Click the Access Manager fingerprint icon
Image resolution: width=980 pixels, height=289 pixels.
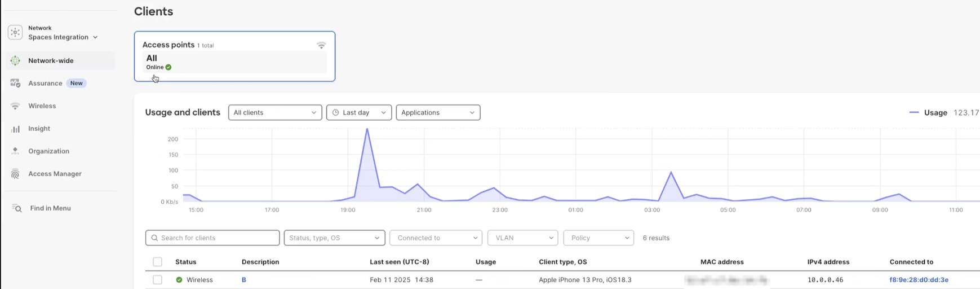[15, 174]
